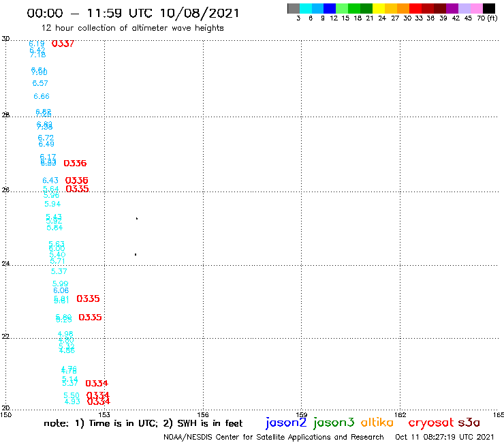Viewport: 504px width, 443px height.
Task: Click the longitude axis label '162'
Action: [x=400, y=414]
